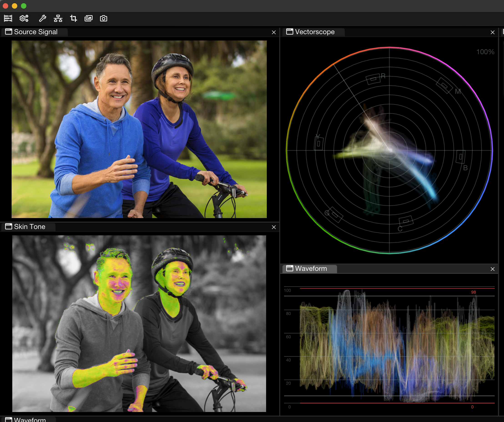
Task: Click the Vectorscope panel window icon
Action: pyautogui.click(x=290, y=32)
